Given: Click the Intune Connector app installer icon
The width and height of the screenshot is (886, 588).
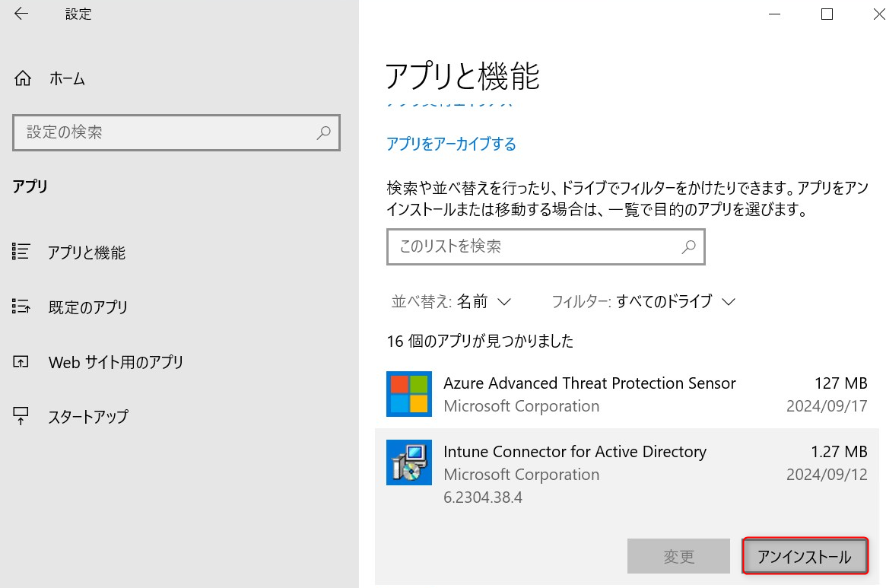Looking at the screenshot, I should coord(409,462).
